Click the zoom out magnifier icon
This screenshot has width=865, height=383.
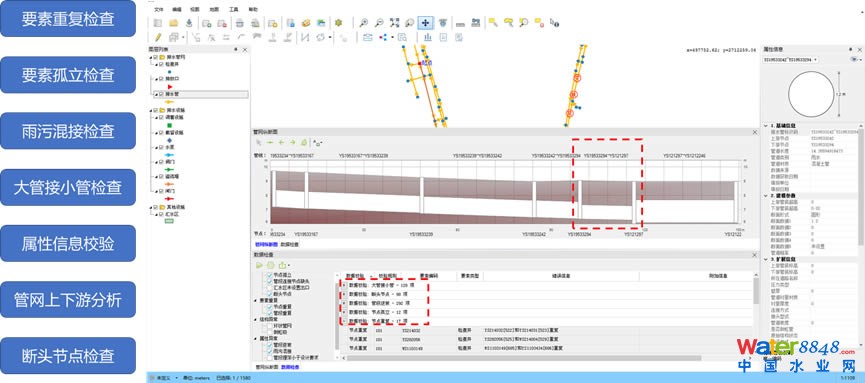click(379, 23)
